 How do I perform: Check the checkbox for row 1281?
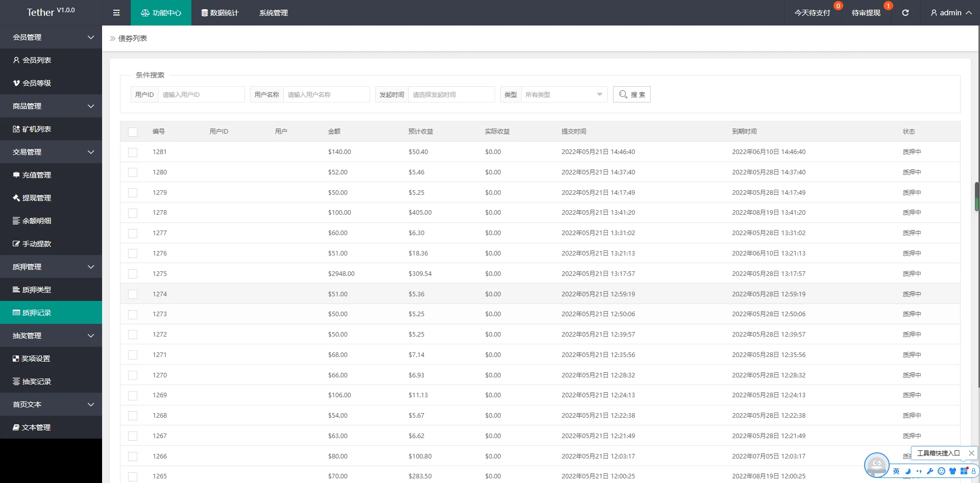[133, 152]
